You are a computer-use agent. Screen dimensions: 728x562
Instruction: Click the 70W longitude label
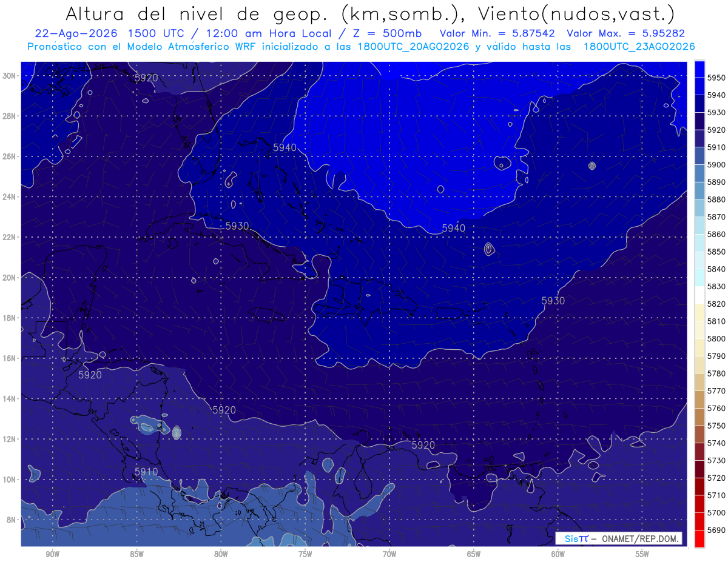click(389, 554)
